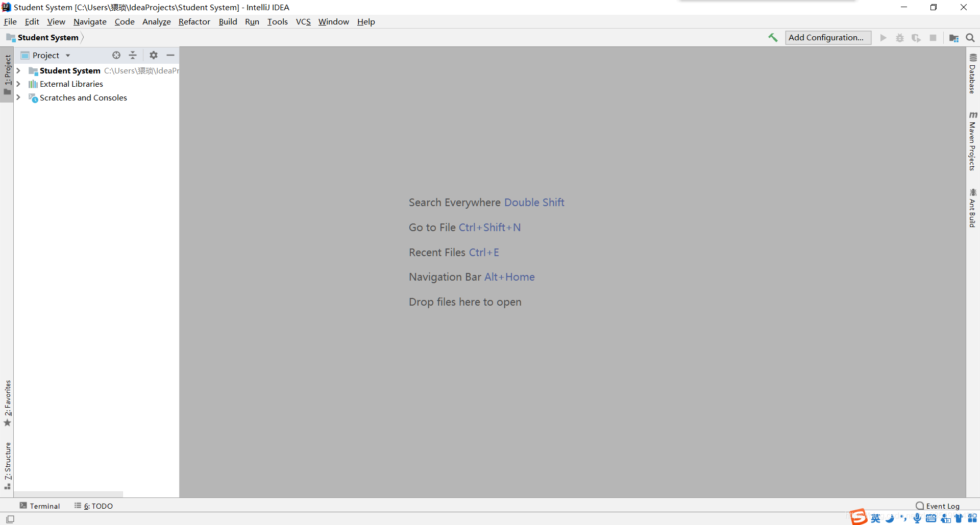Click the IntelliJ IDEA title bar app icon
Viewport: 980px width, 525px height.
point(6,7)
